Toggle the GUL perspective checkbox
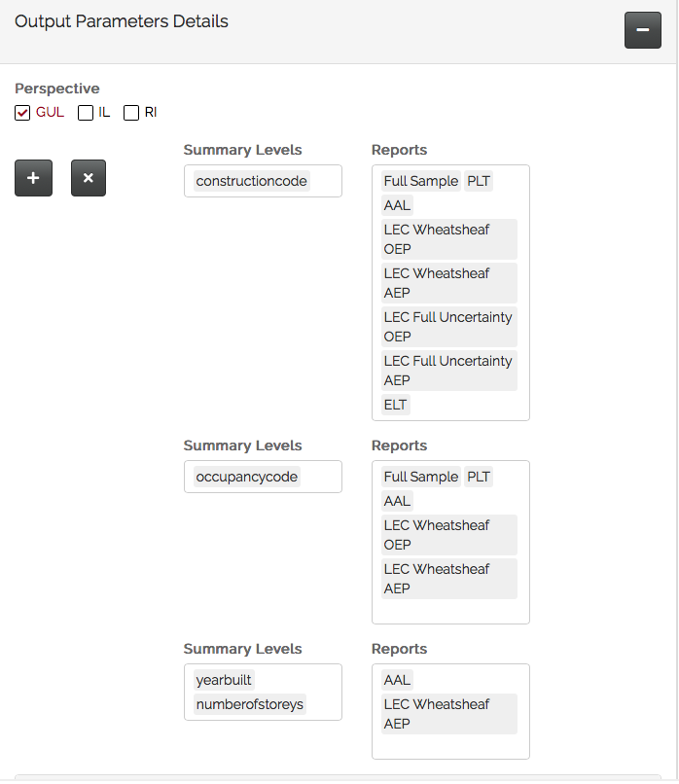679x784 pixels. pyautogui.click(x=23, y=113)
